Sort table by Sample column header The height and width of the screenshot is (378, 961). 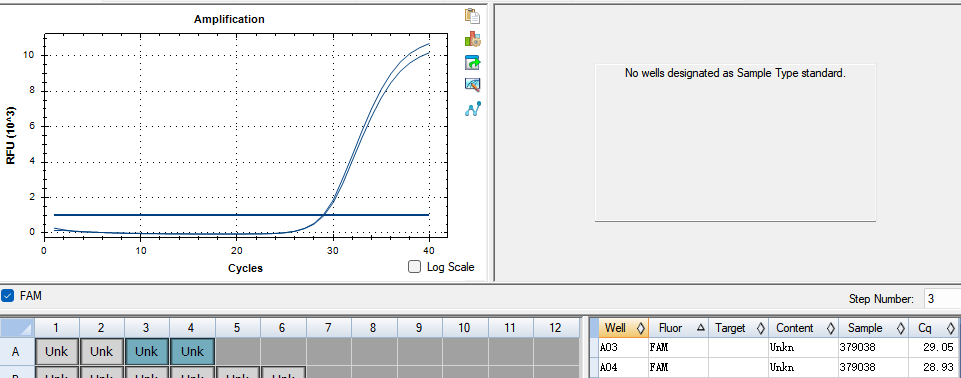[x=874, y=328]
